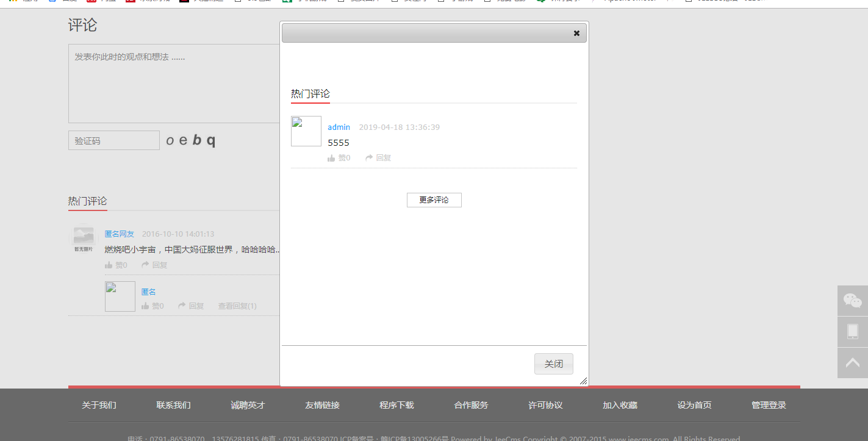This screenshot has width=868, height=441.
Task: Open the admin user link
Action: (x=339, y=127)
